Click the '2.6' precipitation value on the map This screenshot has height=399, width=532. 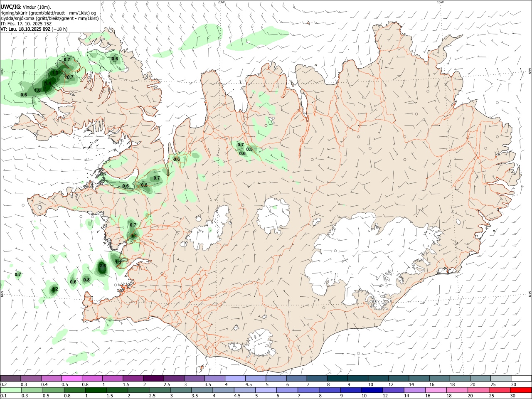point(103,266)
